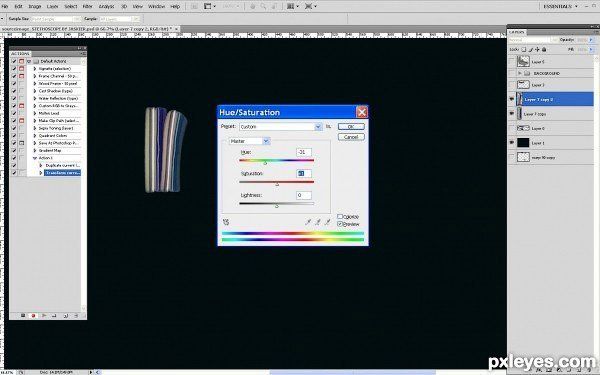Viewport: 600px width, 375px height.
Task: Open the File menu
Action: [5, 7]
